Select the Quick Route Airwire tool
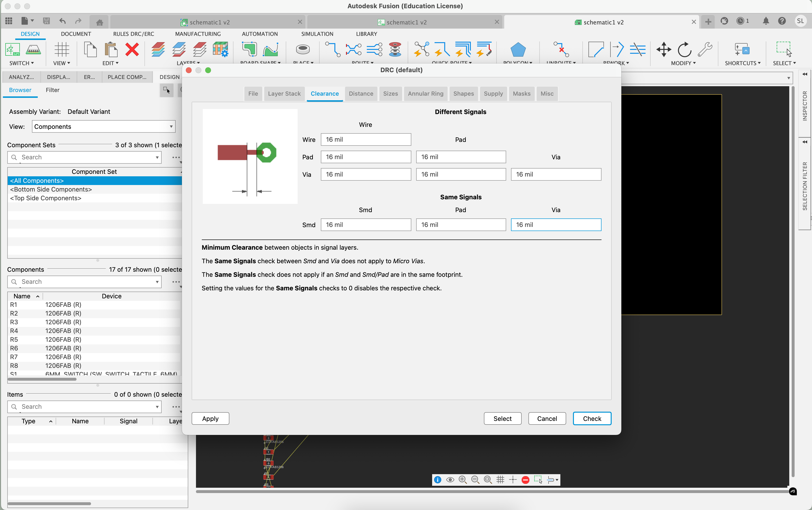This screenshot has height=510, width=812. [421, 50]
